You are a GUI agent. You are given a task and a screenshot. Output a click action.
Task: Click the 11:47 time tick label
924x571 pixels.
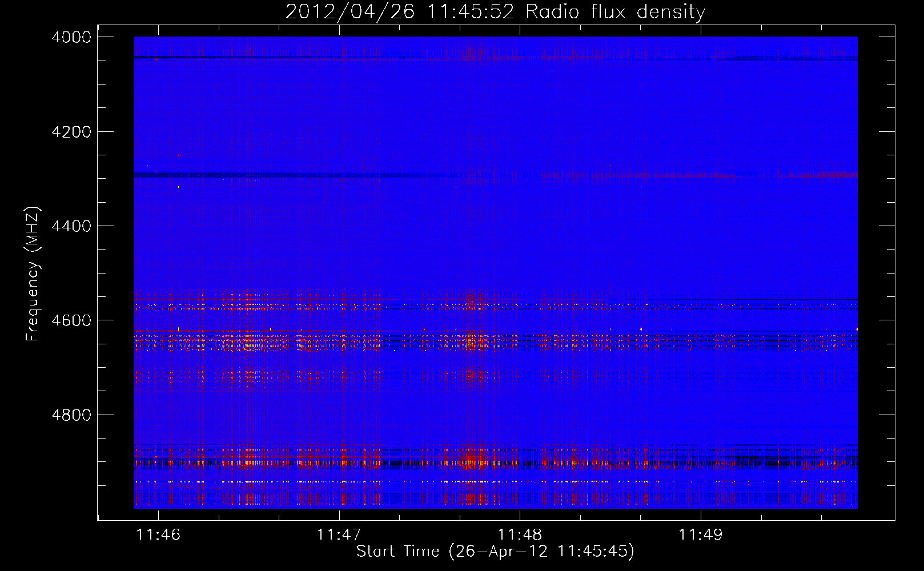click(x=339, y=534)
